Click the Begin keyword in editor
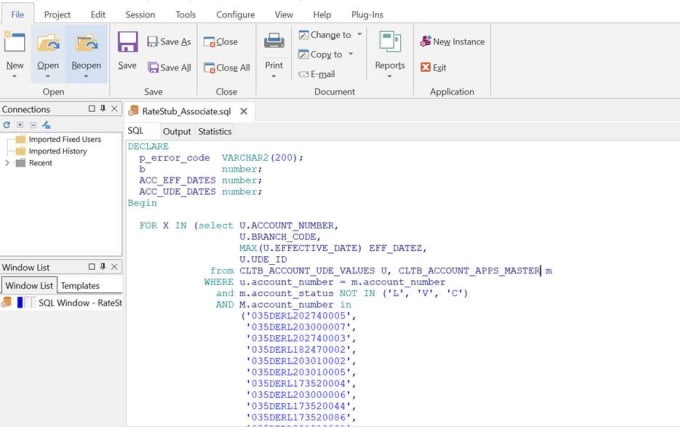Viewport: 680px width, 427px height. point(142,203)
